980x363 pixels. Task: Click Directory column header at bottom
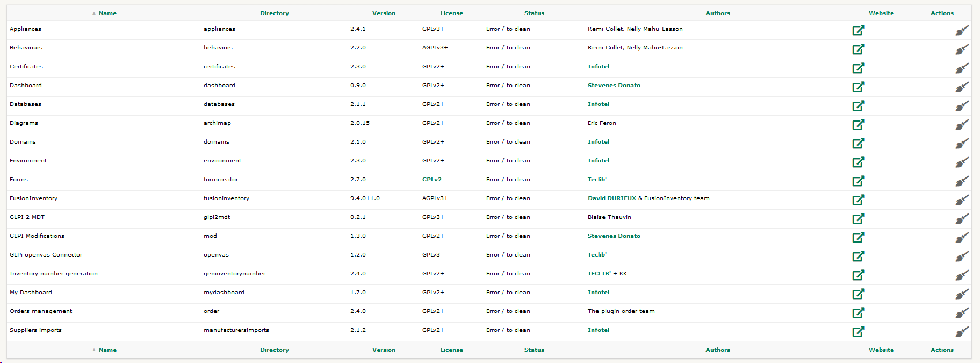click(275, 350)
